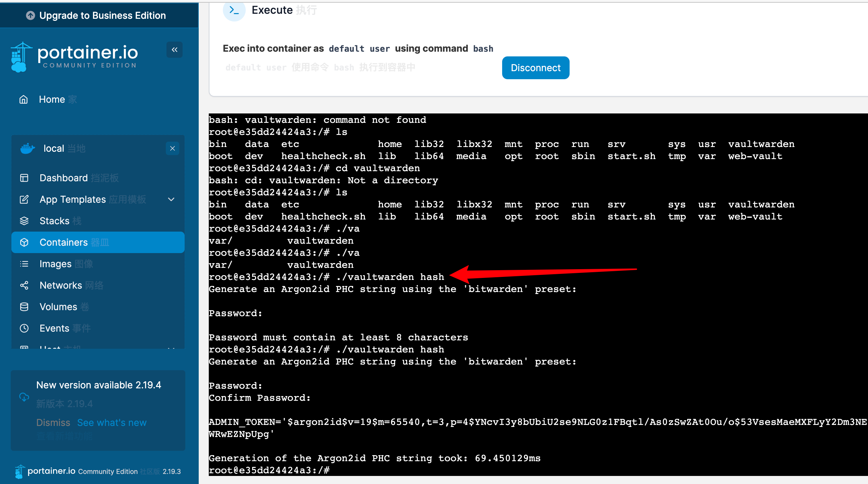Click the Execute terminal prompt icon
The height and width of the screenshot is (484, 868).
click(x=234, y=10)
